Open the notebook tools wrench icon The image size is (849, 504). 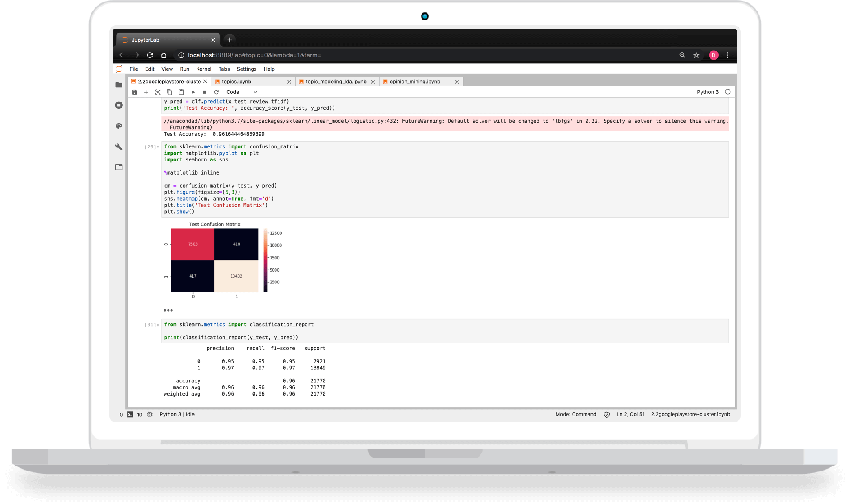coord(119,147)
